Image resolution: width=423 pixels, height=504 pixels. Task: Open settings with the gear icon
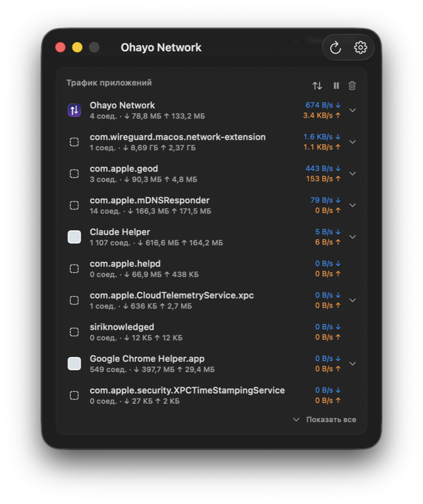360,48
